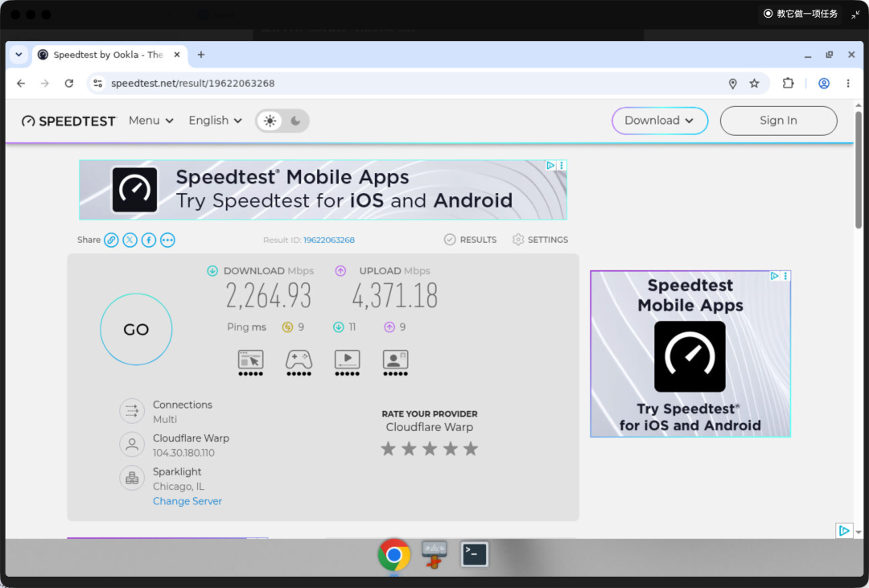Image resolution: width=869 pixels, height=588 pixels.
Task: Open result ID 19622063268 link
Action: click(x=328, y=240)
